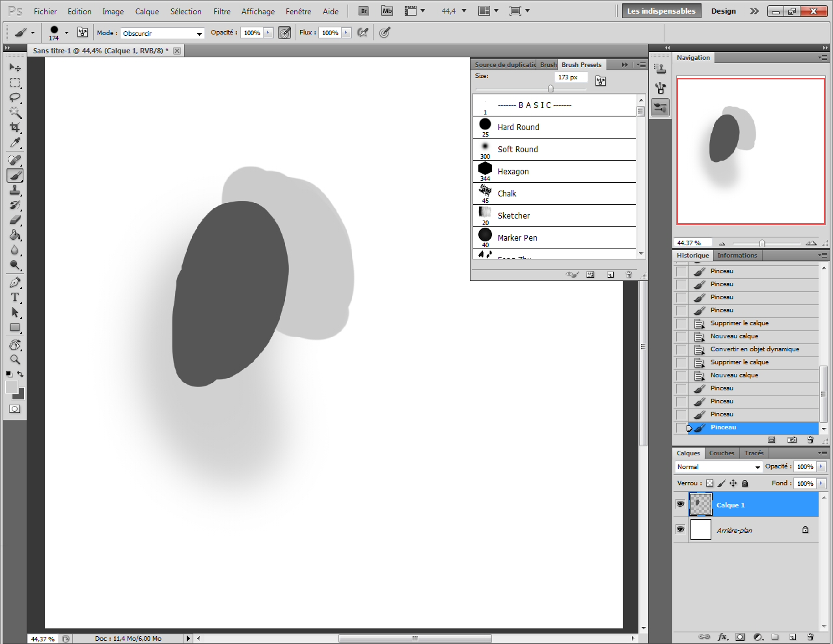Viewport: 833px width, 644px height.
Task: Toggle transparent pixels lock in Verrou
Action: coord(709,483)
